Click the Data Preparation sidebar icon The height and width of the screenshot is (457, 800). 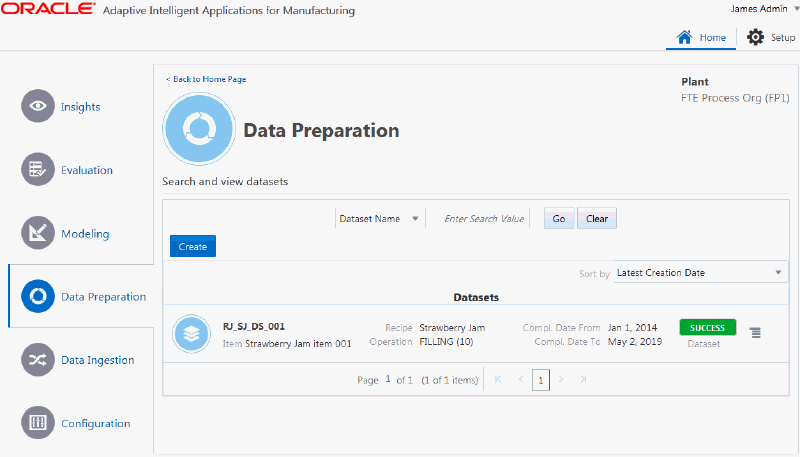[x=38, y=296]
